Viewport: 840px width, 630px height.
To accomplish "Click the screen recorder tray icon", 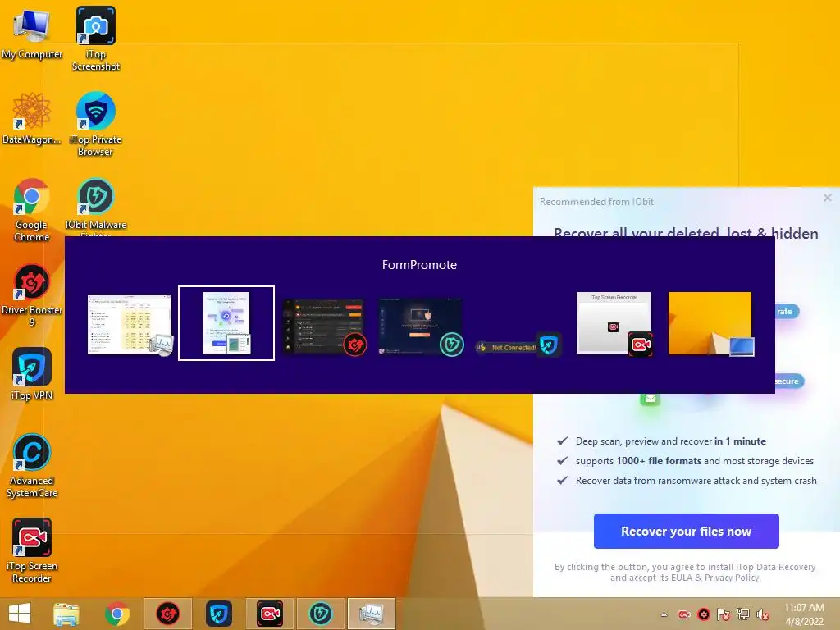I will pyautogui.click(x=684, y=614).
